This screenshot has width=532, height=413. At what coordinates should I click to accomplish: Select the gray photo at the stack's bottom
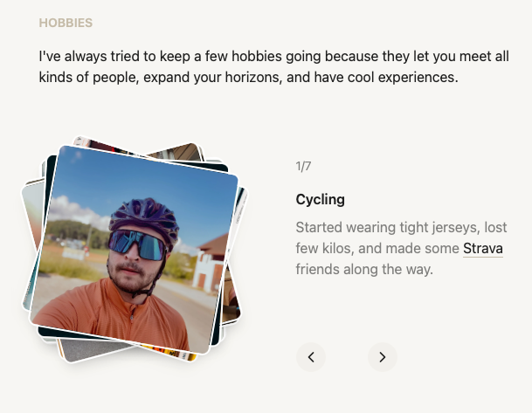click(x=92, y=351)
